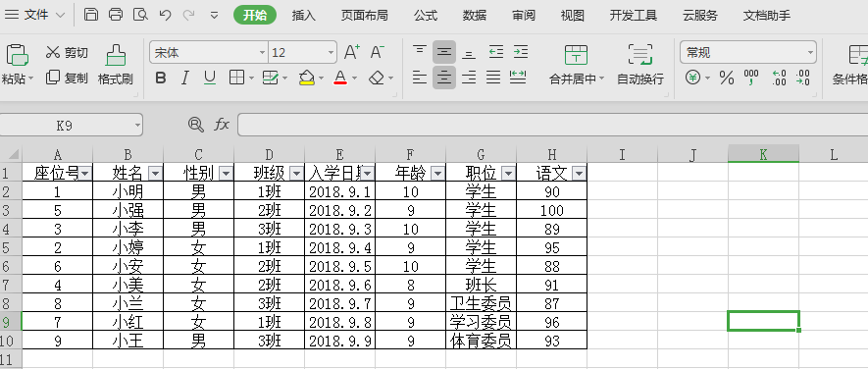Decrease decimal places

pyautogui.click(x=802, y=79)
